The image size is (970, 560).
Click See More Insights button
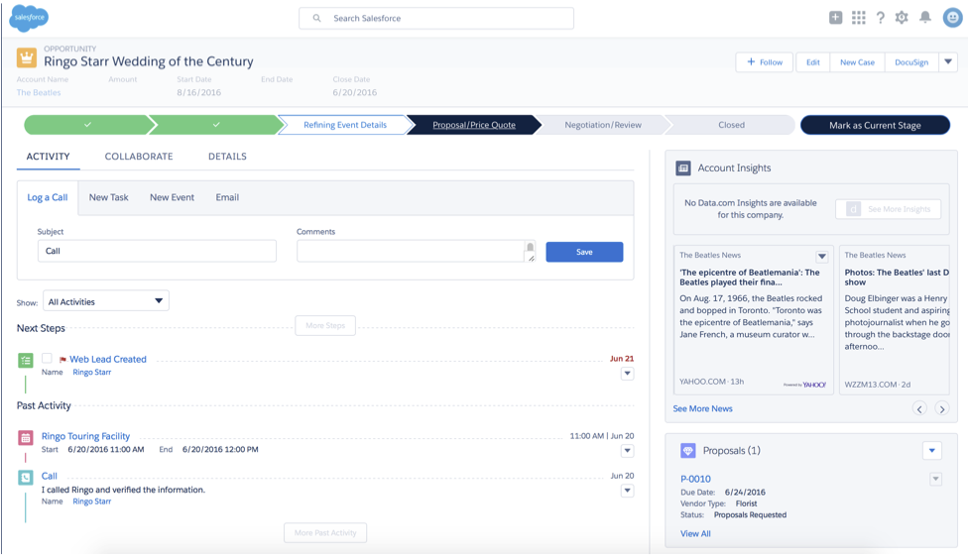(x=889, y=209)
